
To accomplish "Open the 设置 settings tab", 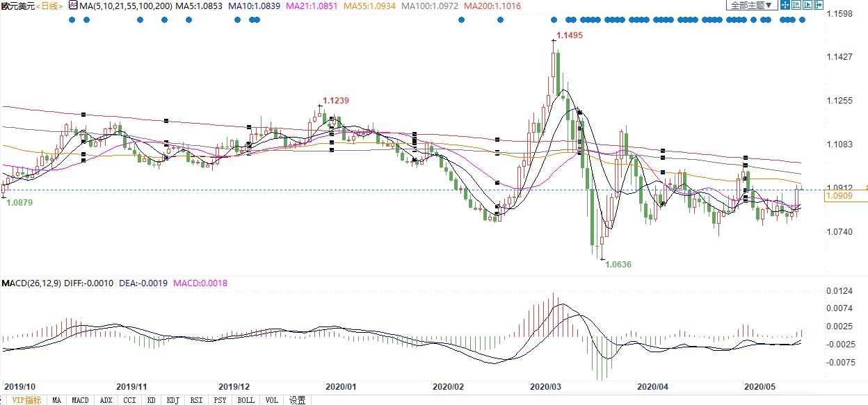I will tap(298, 400).
